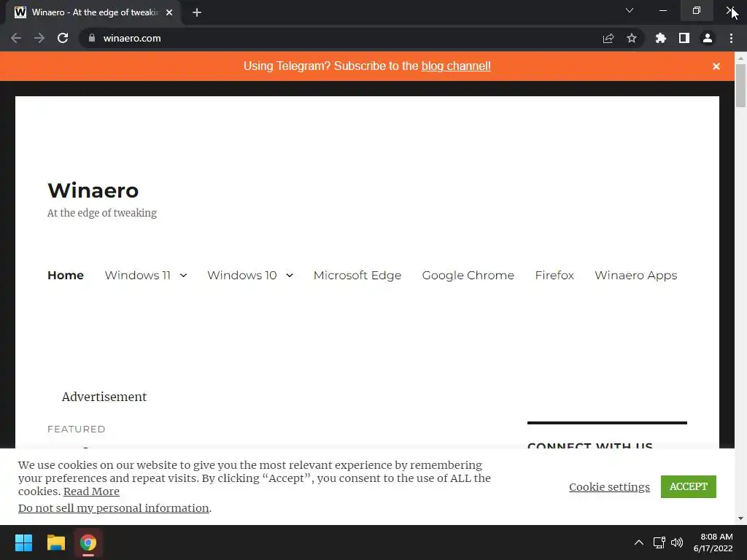
Task: Click the page scrollbar thumb
Action: click(740, 85)
